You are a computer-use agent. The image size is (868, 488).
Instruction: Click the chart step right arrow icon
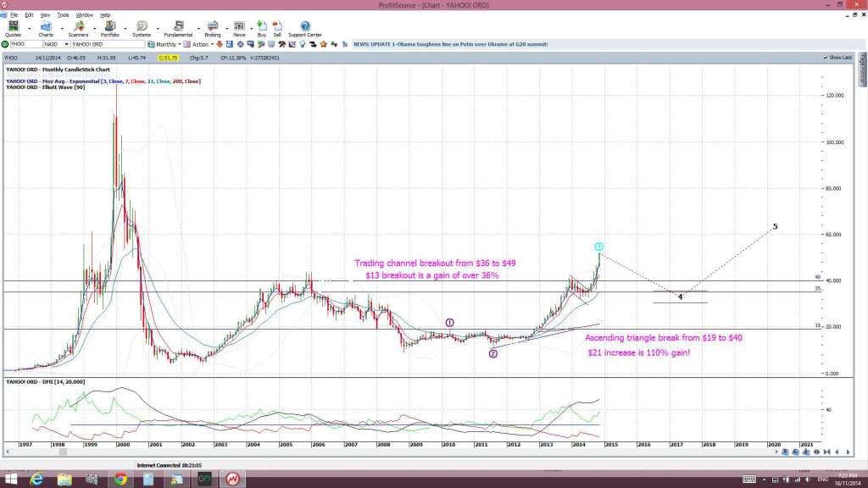(x=848, y=452)
